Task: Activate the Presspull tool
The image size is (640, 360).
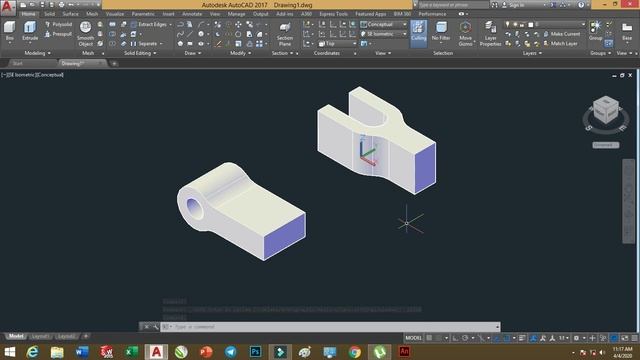Action: click(x=58, y=34)
